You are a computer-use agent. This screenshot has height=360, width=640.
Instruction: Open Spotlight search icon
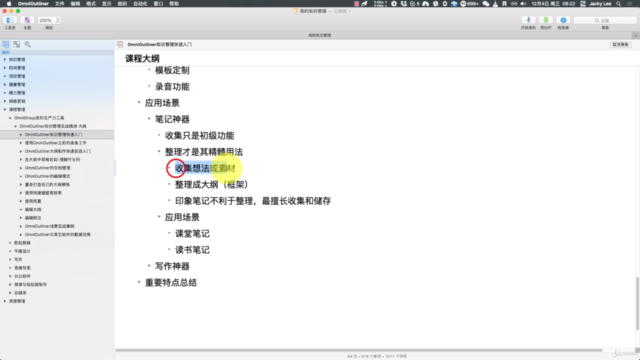click(x=619, y=4)
